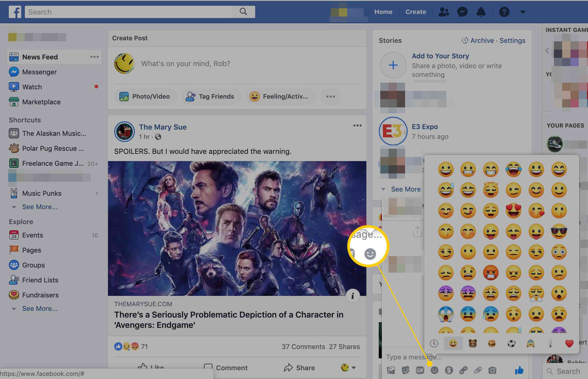Click the attach file paperclip icon
This screenshot has height=379, width=588.
coord(478,370)
